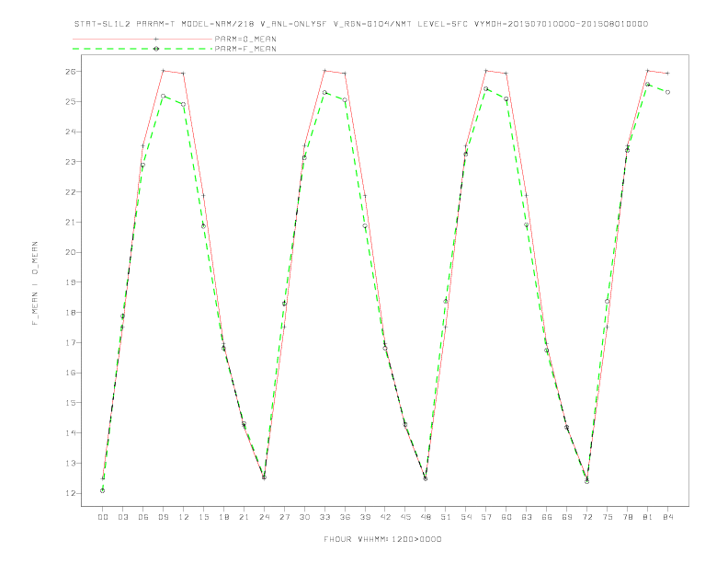Click the x-axis title FHOUR VHHMM:1200>0000
Viewport: 728px width, 563px height.
[382, 539]
